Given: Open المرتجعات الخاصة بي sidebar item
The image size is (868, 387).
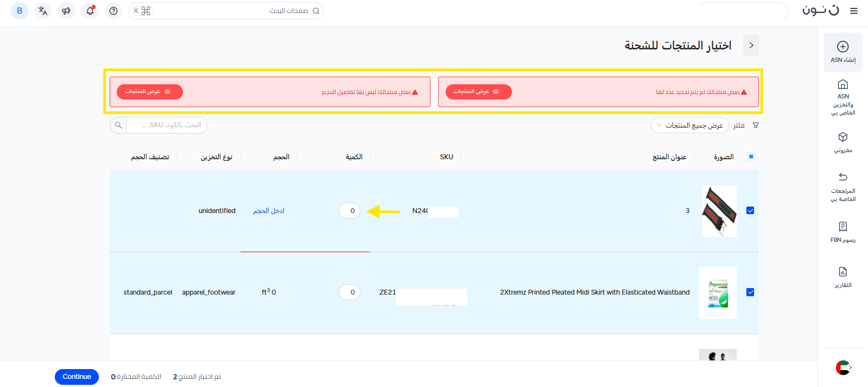Looking at the screenshot, I should 843,187.
